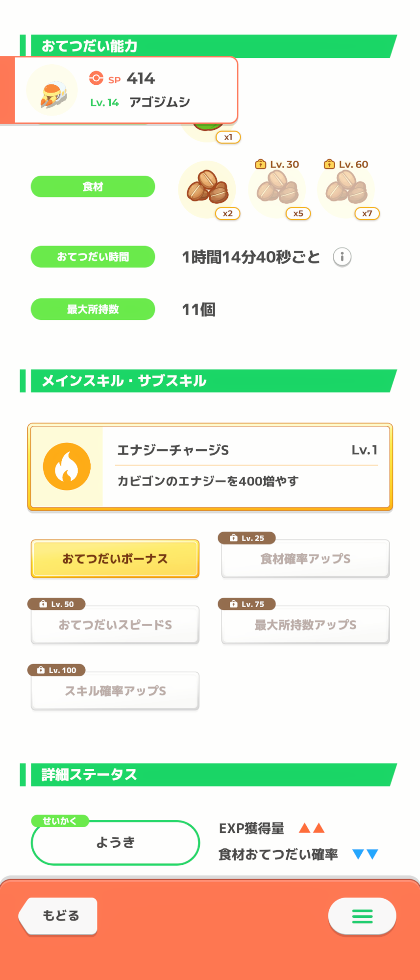Tap locked おてつだいスピードS sub skill
420x980 pixels.
point(115,625)
